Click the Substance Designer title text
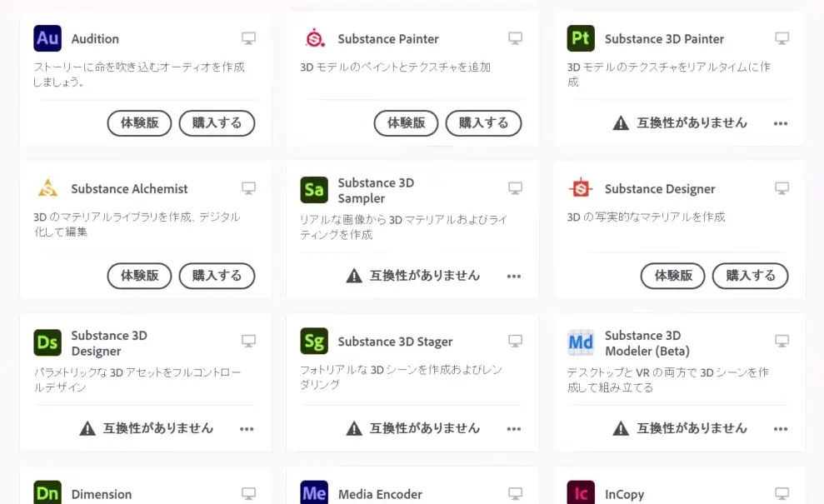This screenshot has width=824, height=504. (x=660, y=189)
